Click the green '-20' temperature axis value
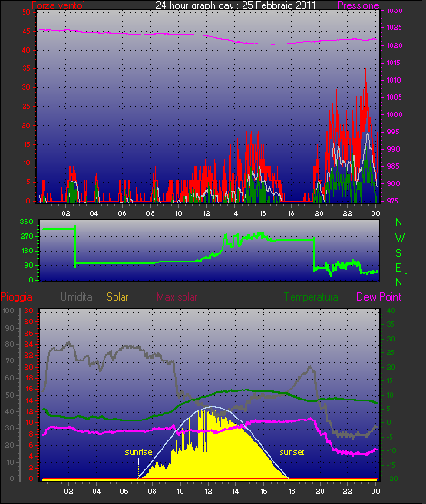The height and width of the screenshot is (504, 426). 391,479
